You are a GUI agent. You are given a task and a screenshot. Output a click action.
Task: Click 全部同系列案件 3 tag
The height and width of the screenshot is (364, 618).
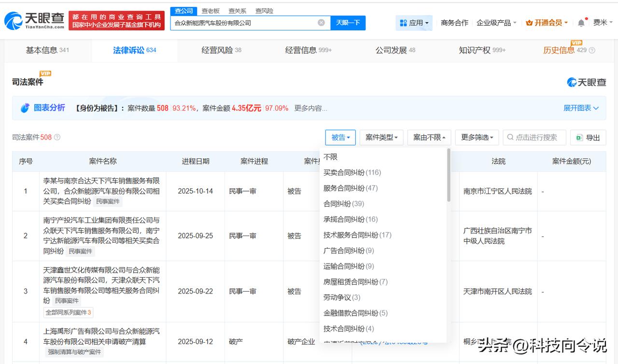69,312
